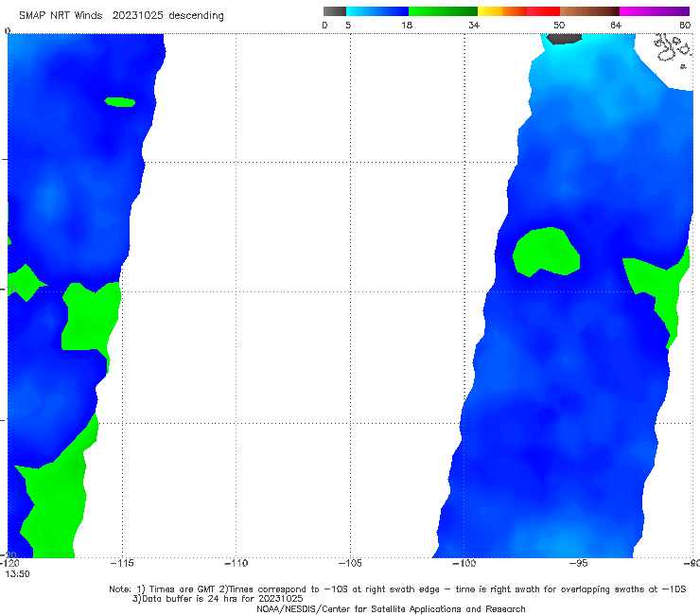Click the longitude label '-115'

[122, 563]
